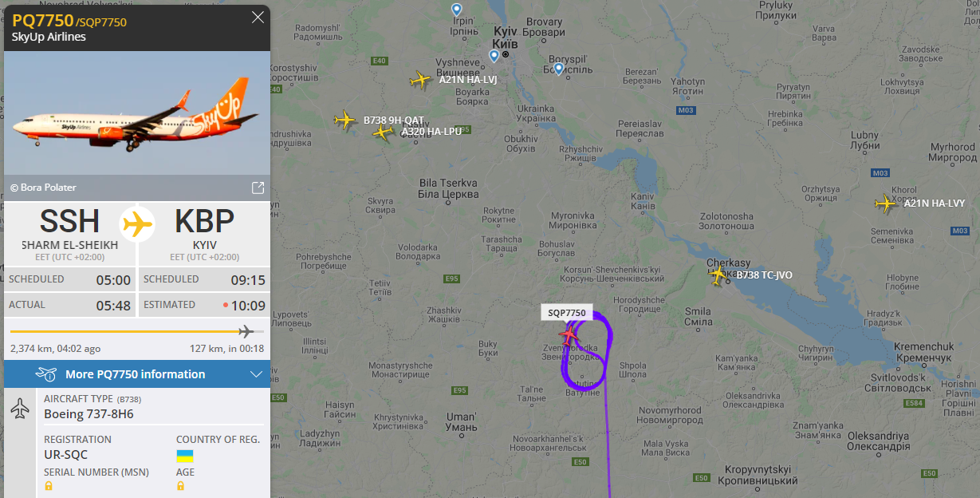Expand More PQ7750 information chevron

click(x=256, y=374)
